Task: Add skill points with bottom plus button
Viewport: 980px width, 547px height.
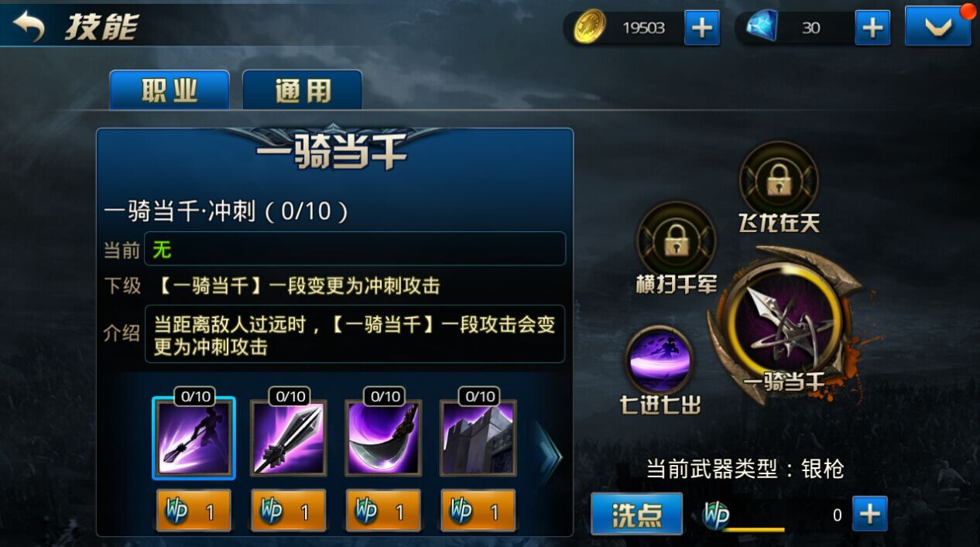Action: pos(869,514)
